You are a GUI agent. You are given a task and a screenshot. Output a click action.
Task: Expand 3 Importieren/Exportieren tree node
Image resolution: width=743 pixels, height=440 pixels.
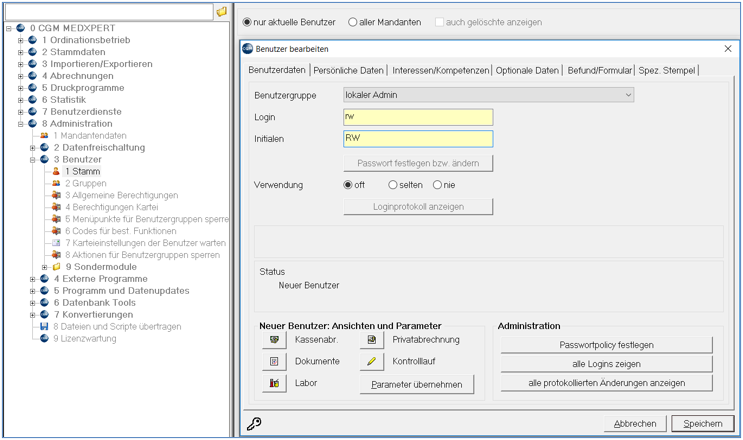click(x=20, y=64)
